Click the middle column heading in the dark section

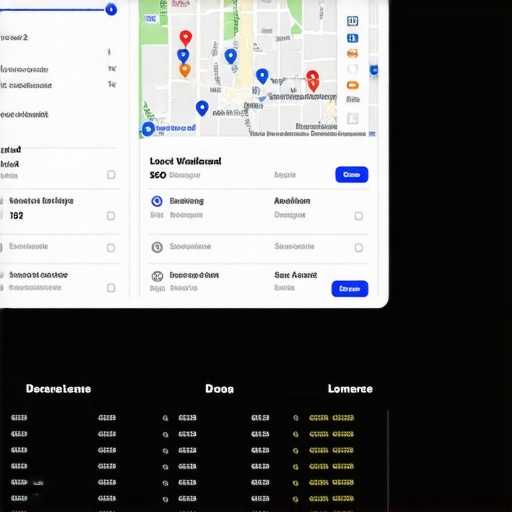[219, 389]
